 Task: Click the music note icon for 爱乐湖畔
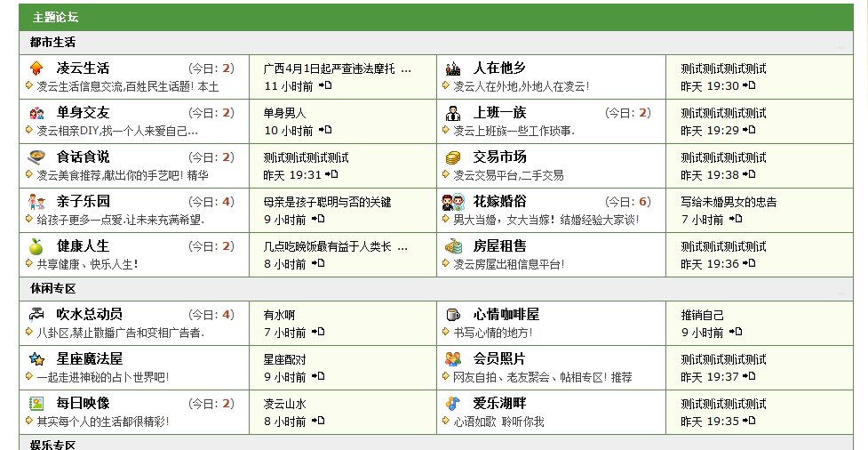tap(453, 403)
